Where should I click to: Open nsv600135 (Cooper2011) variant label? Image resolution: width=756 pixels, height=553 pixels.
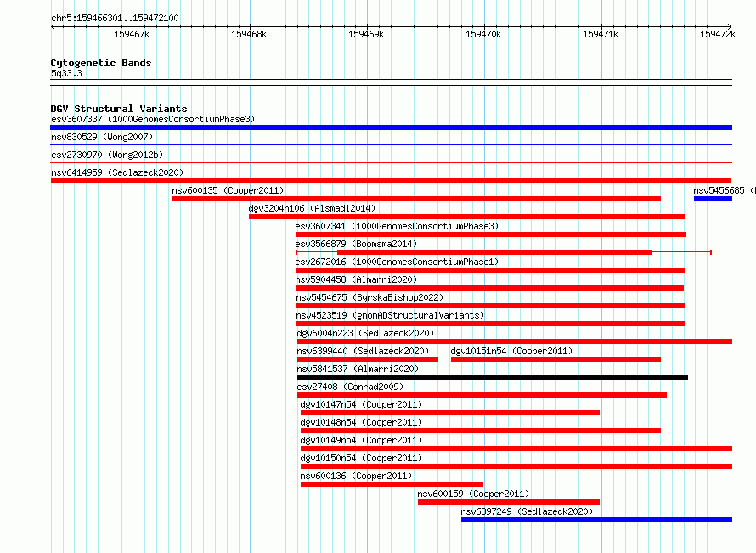point(228,190)
